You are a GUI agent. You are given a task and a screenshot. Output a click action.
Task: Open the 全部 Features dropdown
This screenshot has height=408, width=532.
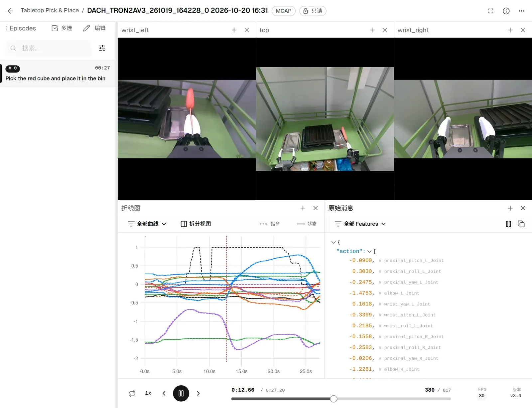point(360,224)
